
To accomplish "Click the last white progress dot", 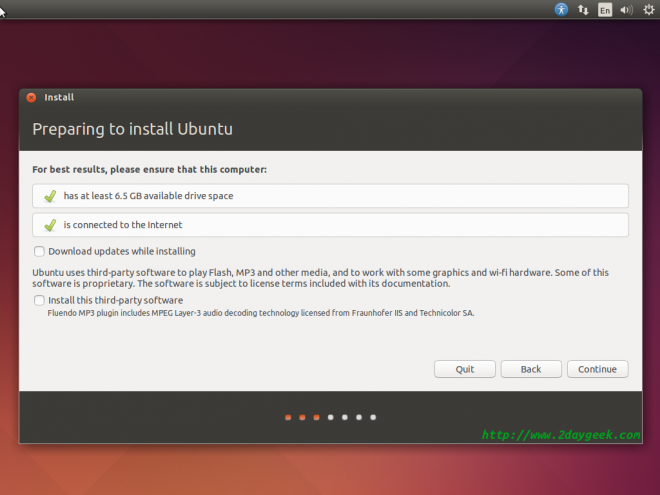I will click(373, 416).
